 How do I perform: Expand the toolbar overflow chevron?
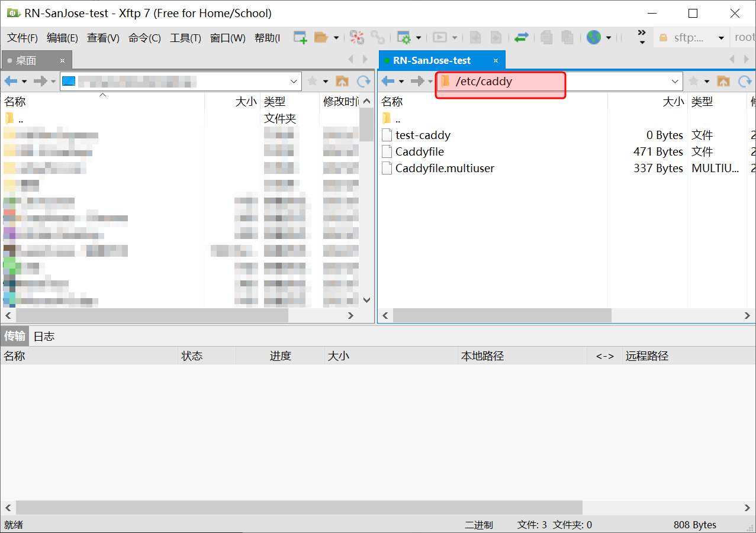642,37
